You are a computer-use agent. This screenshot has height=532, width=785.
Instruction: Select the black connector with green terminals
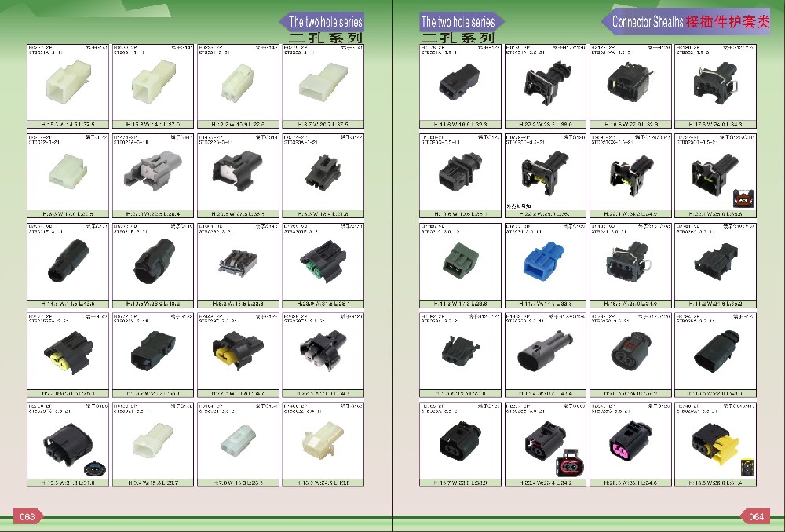[323, 261]
